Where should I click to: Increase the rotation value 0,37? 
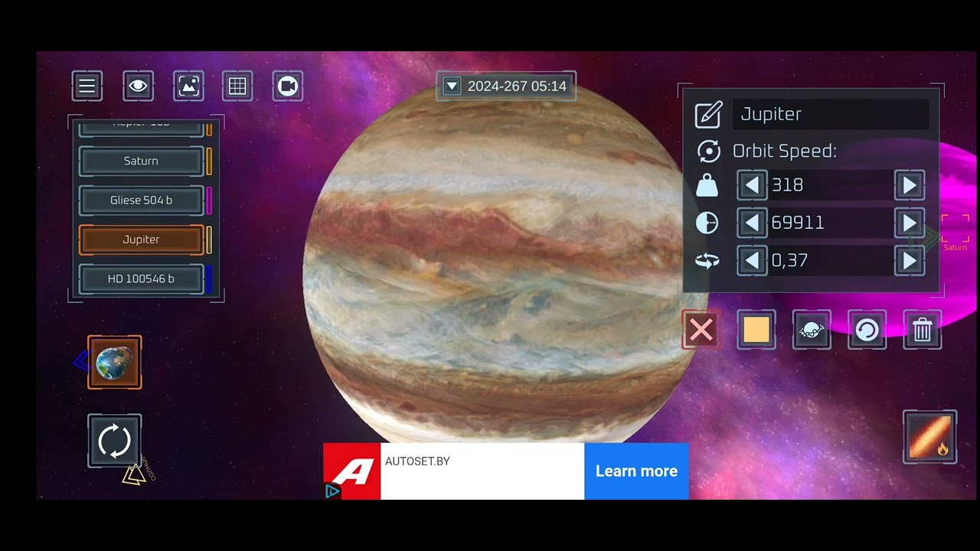coord(910,260)
